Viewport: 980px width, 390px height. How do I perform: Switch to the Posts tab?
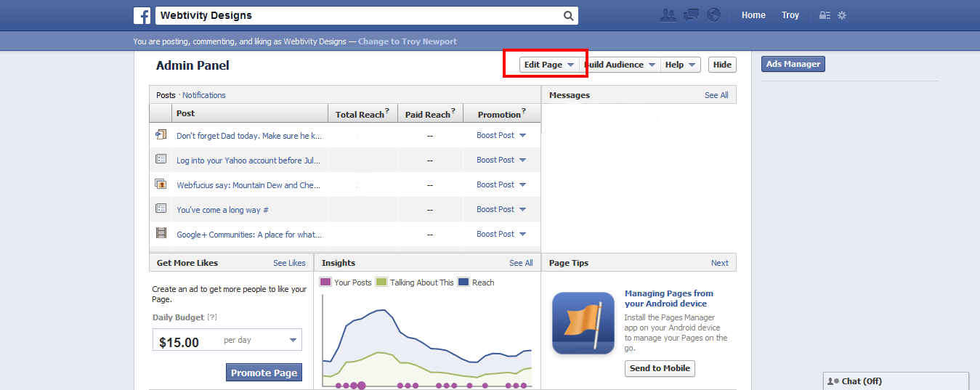click(x=166, y=95)
